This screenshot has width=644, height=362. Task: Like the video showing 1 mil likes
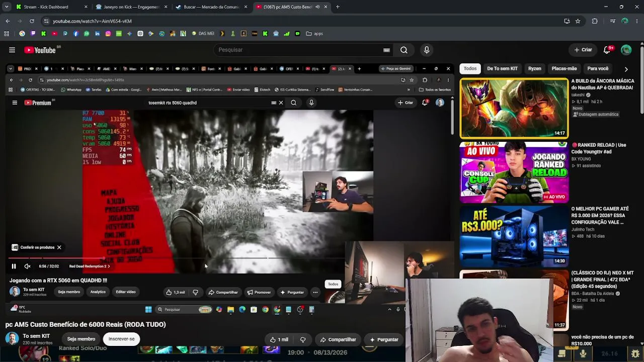[x=279, y=339]
